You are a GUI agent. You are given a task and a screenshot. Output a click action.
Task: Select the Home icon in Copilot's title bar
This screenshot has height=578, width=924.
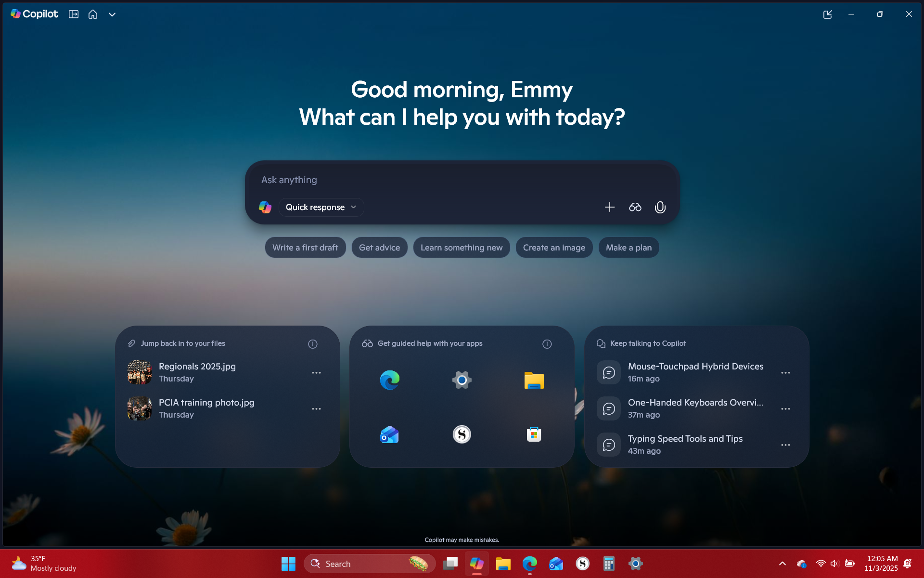93,14
